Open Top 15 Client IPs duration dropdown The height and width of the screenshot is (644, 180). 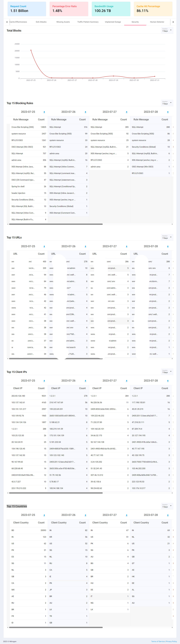tap(167, 371)
